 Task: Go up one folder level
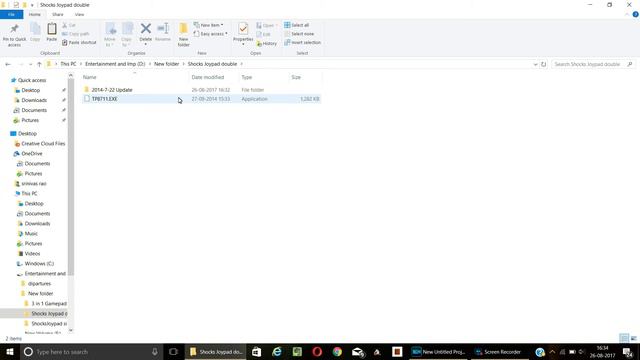(39, 64)
